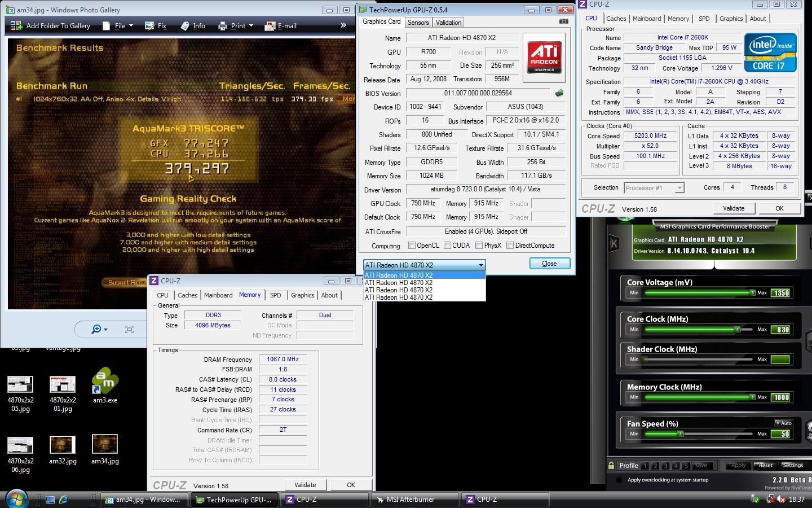Open the SPD tab in lower CPU-Z window

(275, 295)
